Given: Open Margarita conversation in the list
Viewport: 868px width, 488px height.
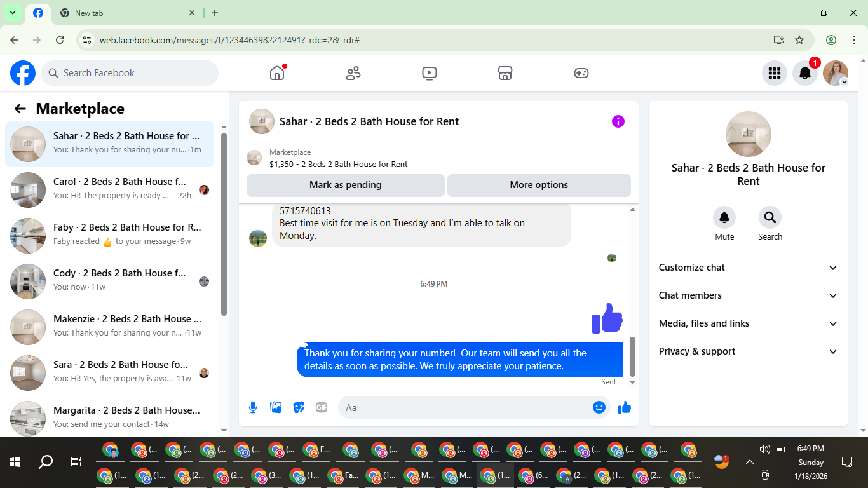Looking at the screenshot, I should pos(110,417).
